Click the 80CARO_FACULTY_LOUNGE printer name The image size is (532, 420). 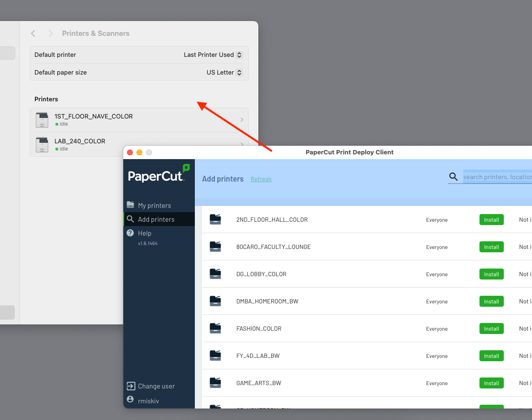pos(274,247)
